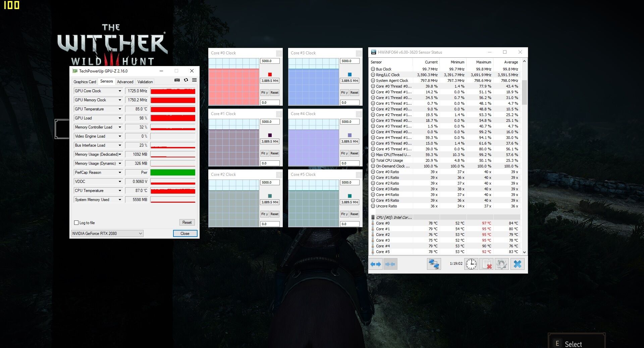Viewport: 644px width, 348px height.
Task: Open the NVIDIA GeForce RTX 2080 selector
Action: click(107, 233)
